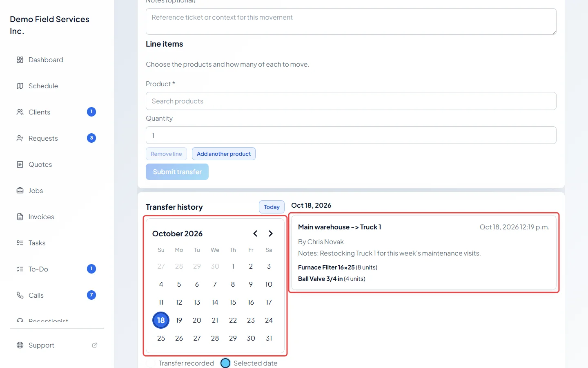This screenshot has height=368, width=588.
Task: Jump to Today in transfer history
Action: 272,207
